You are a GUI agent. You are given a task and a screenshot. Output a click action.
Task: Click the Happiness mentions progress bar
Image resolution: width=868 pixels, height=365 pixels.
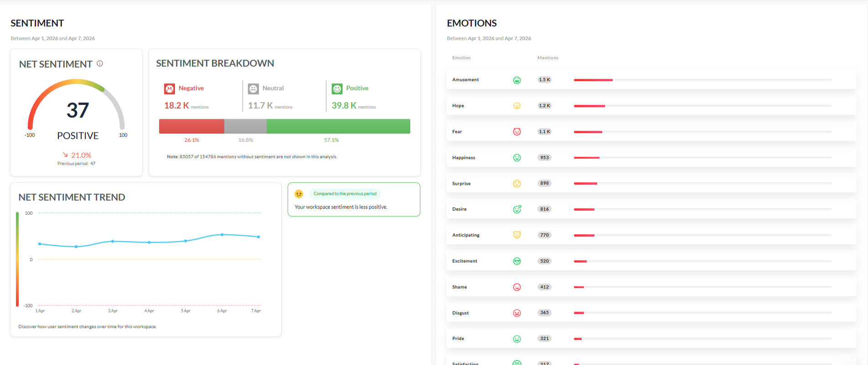pos(703,158)
